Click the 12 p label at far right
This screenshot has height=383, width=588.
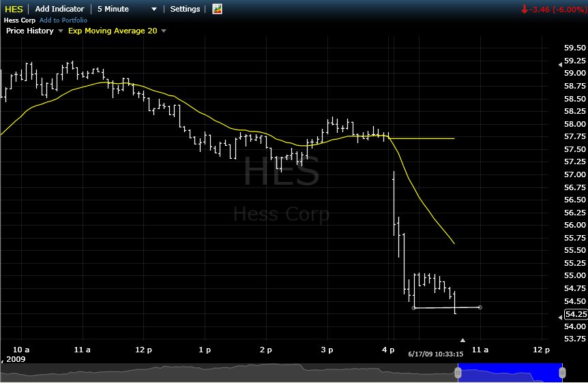coord(541,350)
